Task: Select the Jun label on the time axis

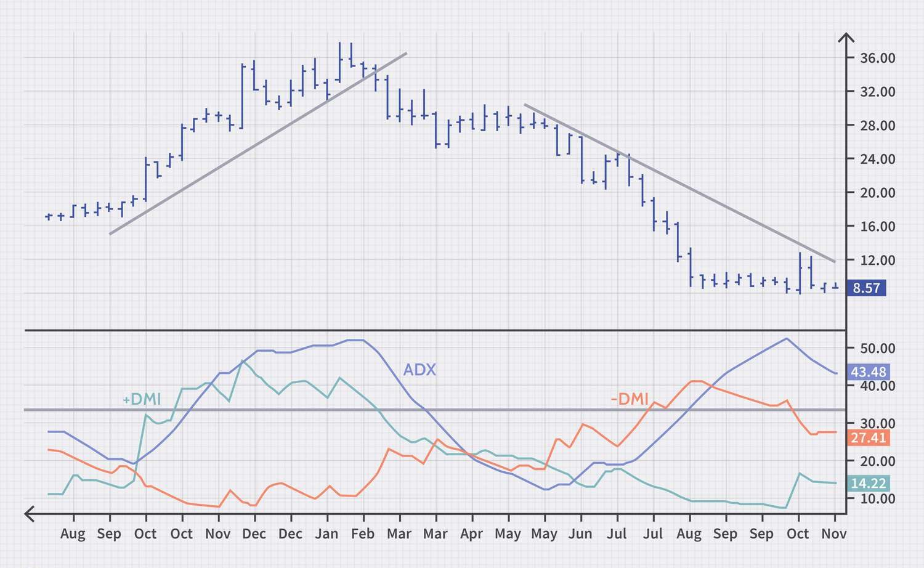Action: (x=580, y=534)
